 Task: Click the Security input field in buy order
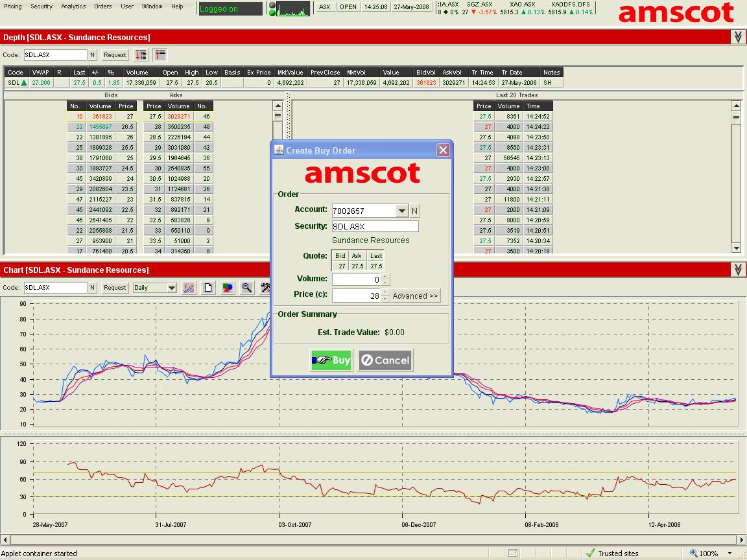pos(375,226)
